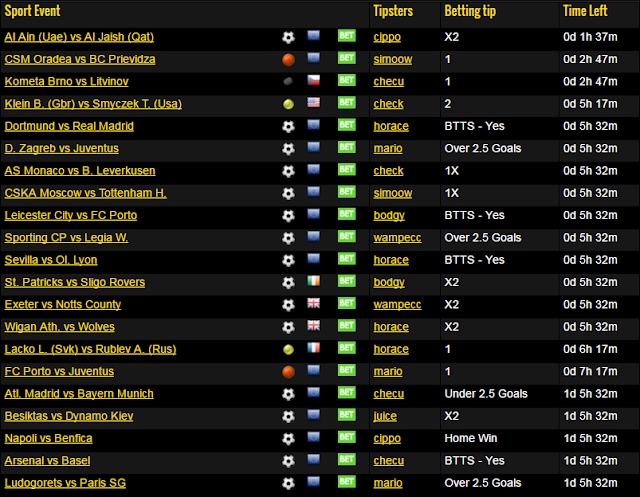Open FC Porto vs Juventus basketball event
This screenshot has width=640, height=497.
(x=59, y=372)
